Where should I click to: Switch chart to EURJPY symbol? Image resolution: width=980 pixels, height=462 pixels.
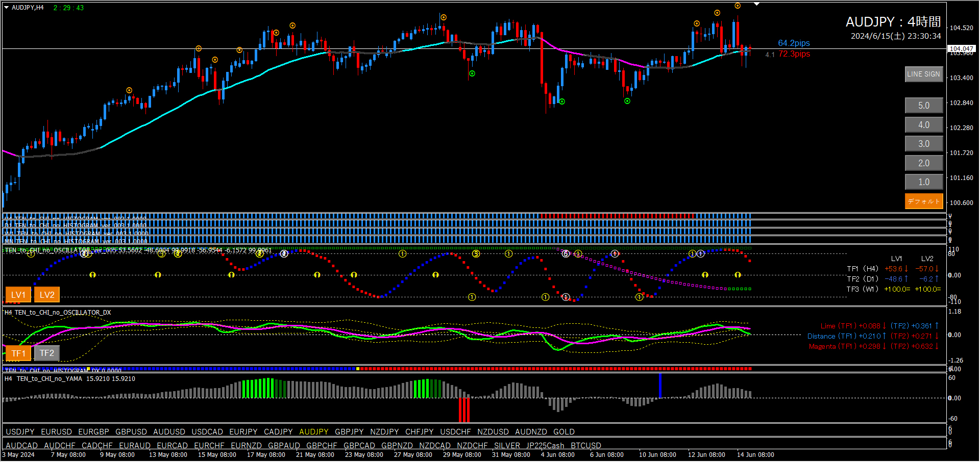tap(243, 432)
